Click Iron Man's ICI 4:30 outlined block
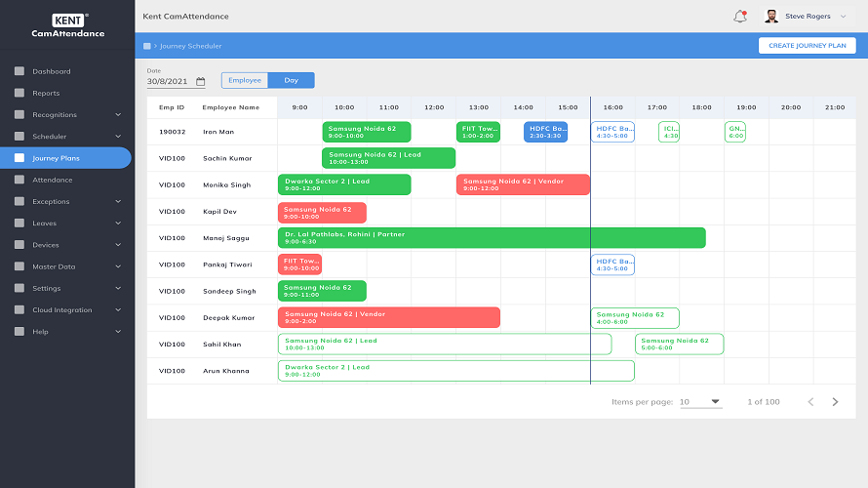Image resolution: width=868 pixels, height=488 pixels. [x=669, y=132]
